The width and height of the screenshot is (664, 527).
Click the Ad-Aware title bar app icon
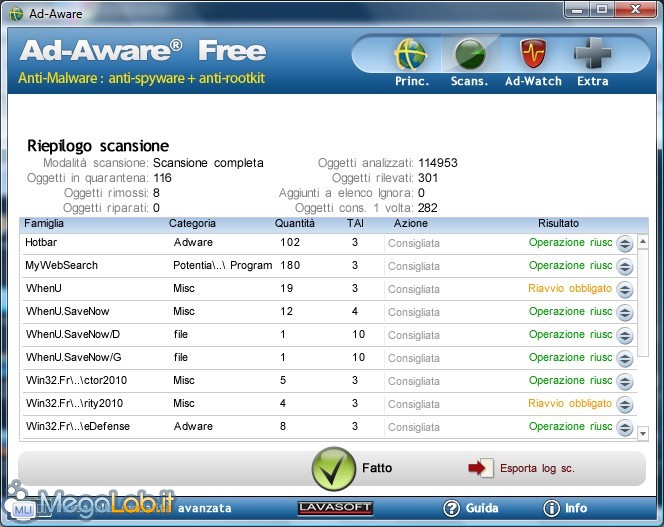17,14
